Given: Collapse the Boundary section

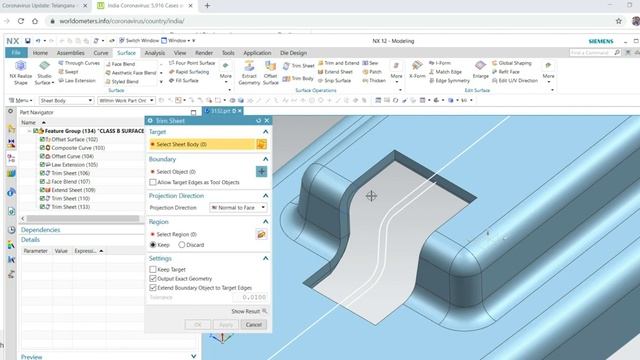Looking at the screenshot, I should [265, 159].
